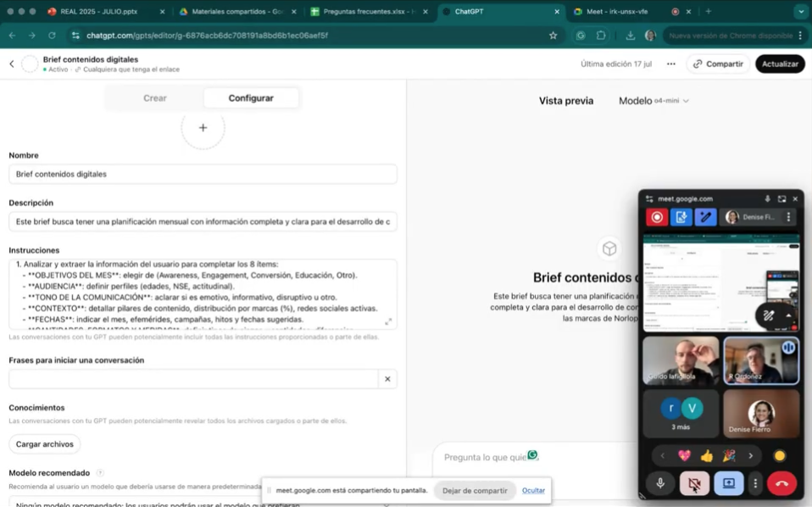Send the thumbs up reaction
812x507 pixels.
coord(706,456)
